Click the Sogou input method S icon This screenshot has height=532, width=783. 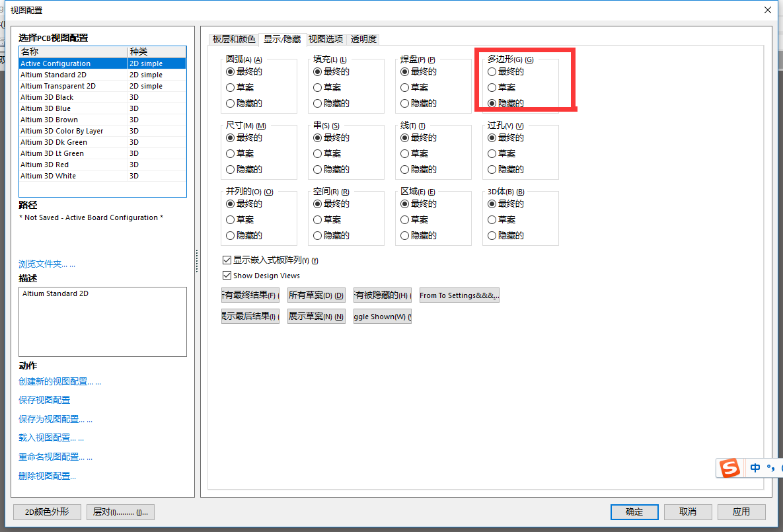click(729, 468)
